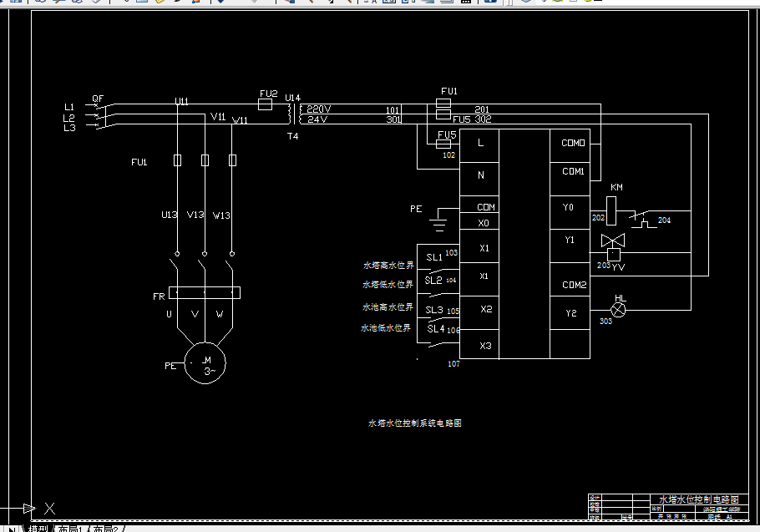Select the SL3 switch label

click(434, 310)
